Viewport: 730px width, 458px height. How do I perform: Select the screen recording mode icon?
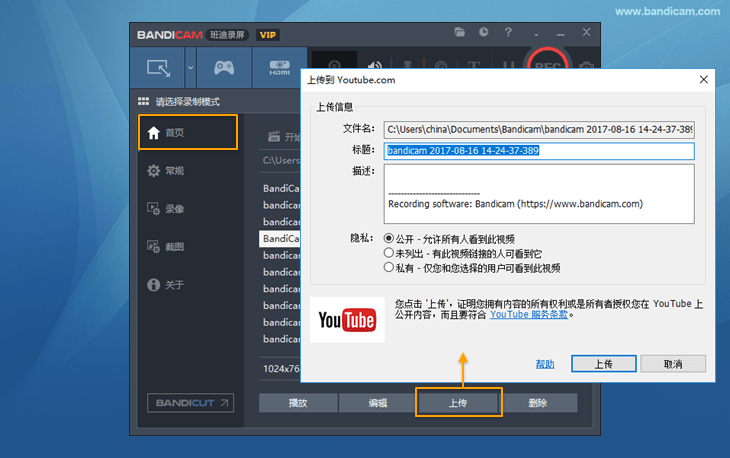[x=158, y=68]
